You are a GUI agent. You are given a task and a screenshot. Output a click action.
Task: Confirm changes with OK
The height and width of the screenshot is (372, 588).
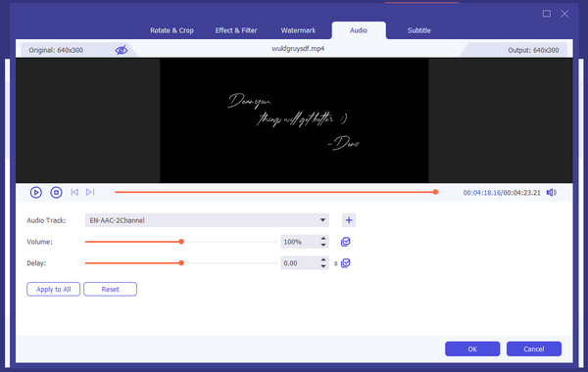point(472,349)
